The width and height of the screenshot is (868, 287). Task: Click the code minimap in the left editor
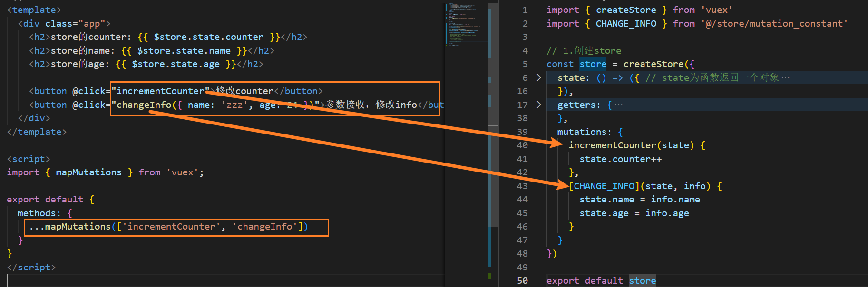467,25
